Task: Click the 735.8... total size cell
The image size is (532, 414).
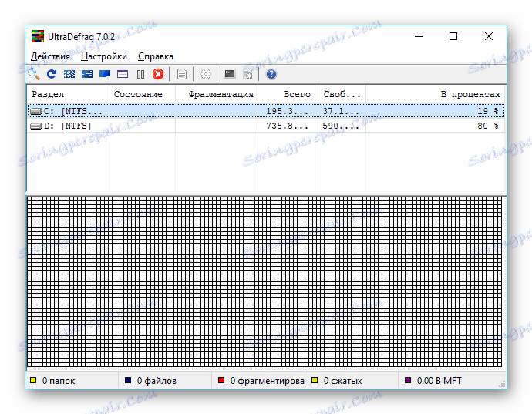Action: pos(287,126)
